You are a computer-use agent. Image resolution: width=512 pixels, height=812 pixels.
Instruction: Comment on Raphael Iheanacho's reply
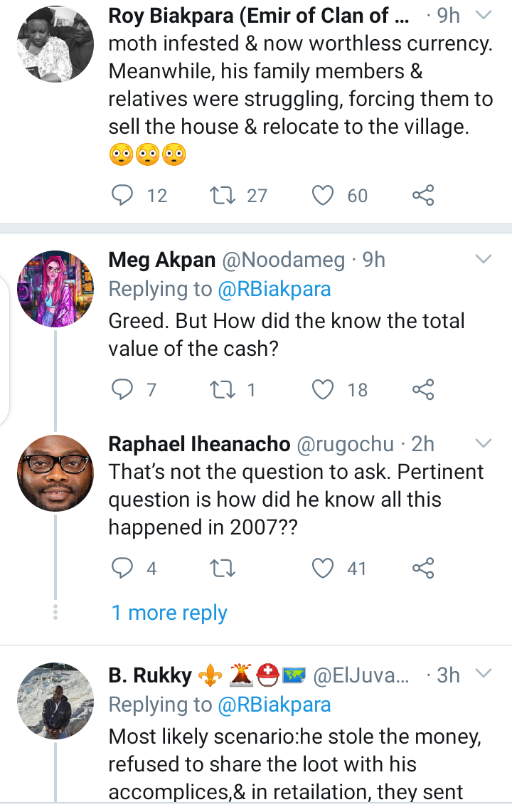tap(124, 568)
